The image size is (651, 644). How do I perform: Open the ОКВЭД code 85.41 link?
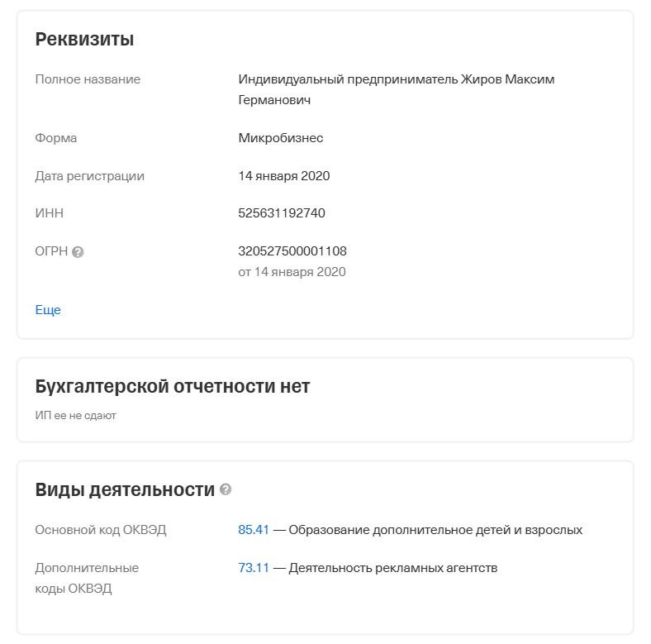click(x=254, y=530)
